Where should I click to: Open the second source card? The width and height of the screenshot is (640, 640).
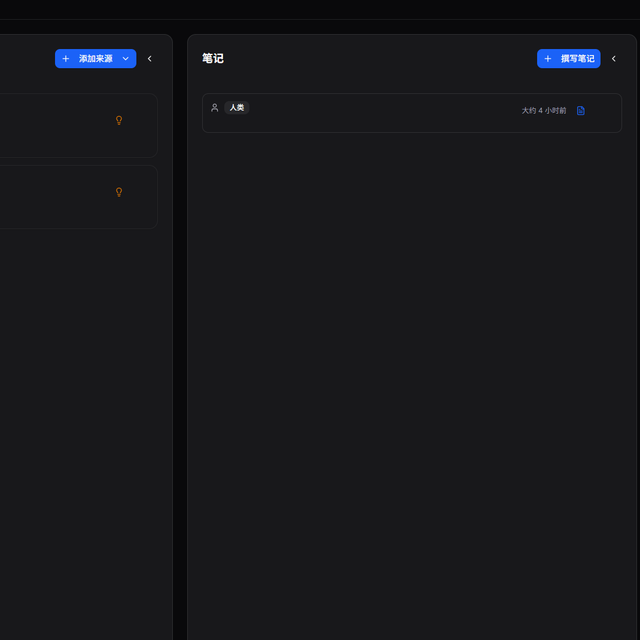tap(78, 197)
